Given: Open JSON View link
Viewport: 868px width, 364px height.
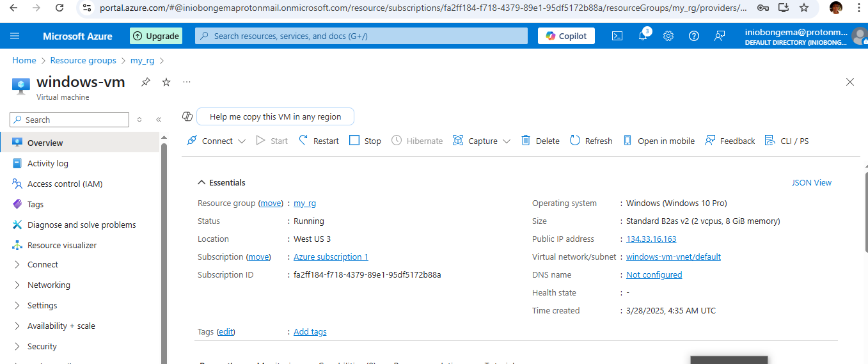Looking at the screenshot, I should [812, 182].
